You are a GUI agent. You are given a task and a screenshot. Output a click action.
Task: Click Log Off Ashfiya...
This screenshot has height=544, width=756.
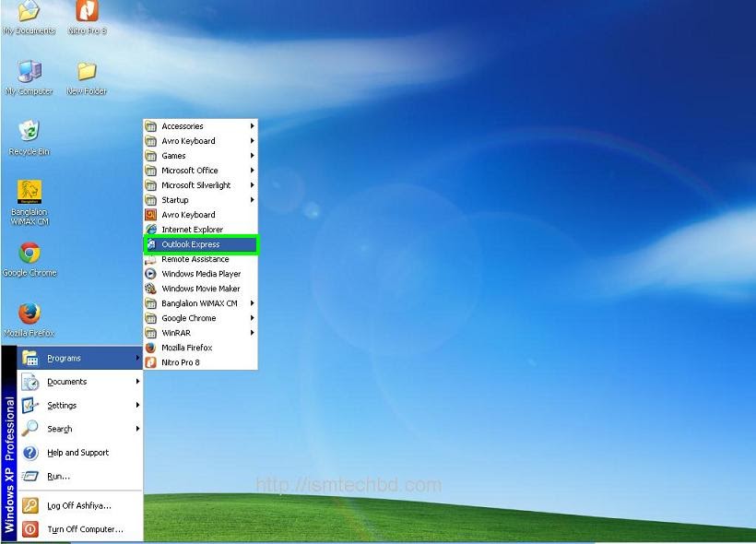pos(80,505)
